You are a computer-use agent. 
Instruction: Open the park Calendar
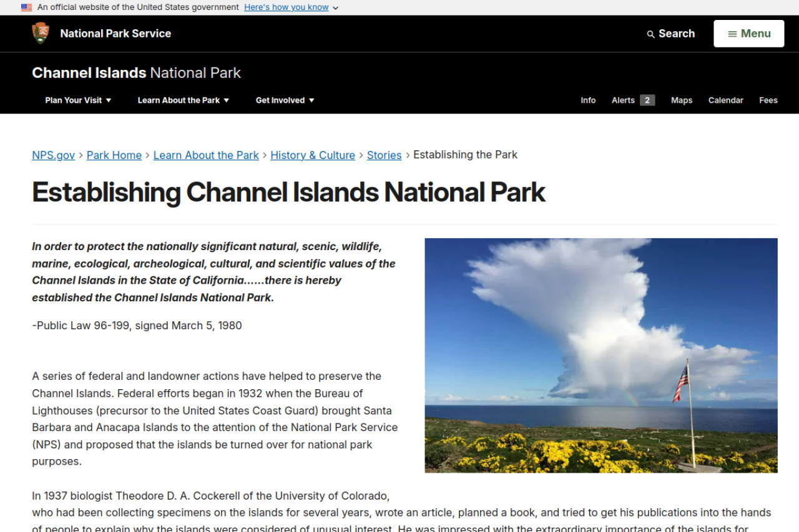point(725,100)
